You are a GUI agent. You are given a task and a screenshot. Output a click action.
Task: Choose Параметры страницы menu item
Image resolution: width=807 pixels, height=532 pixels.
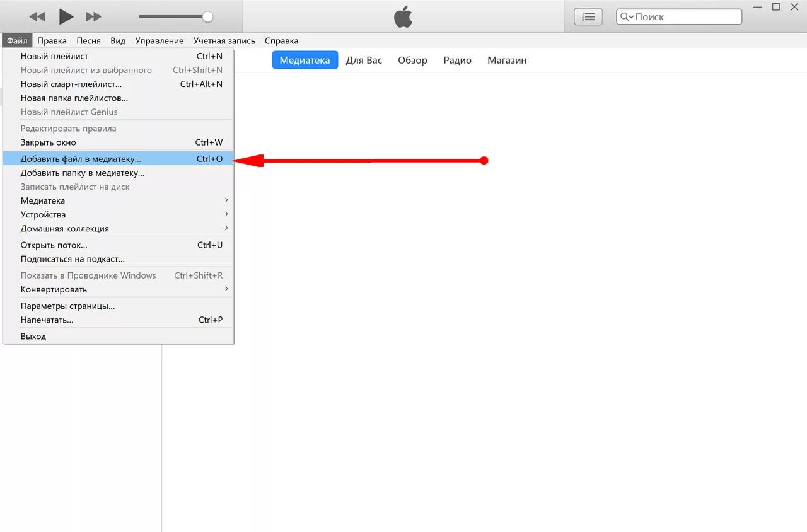pyautogui.click(x=118, y=306)
